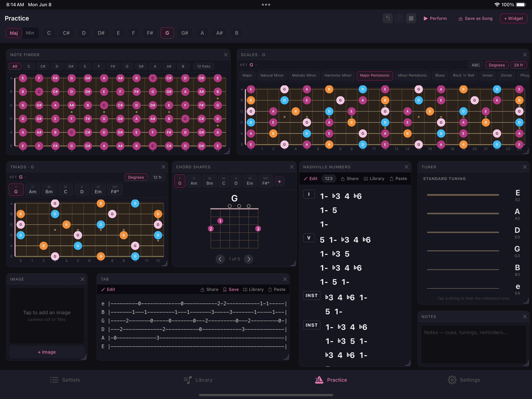Open 12 frets selector in Note Finder

203,66
